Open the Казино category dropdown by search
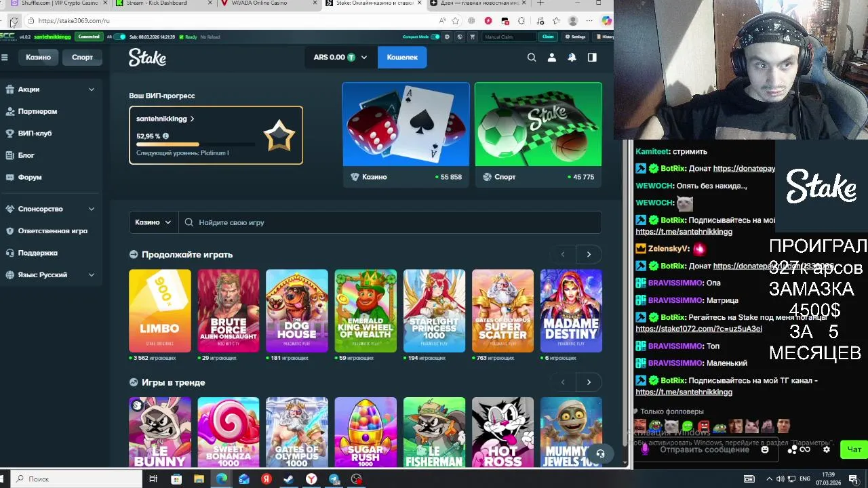 click(x=153, y=222)
